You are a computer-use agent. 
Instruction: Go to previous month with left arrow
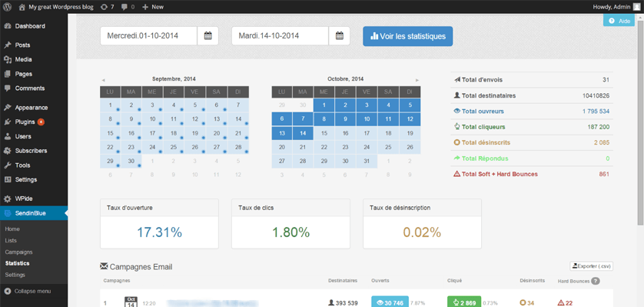pos(103,80)
